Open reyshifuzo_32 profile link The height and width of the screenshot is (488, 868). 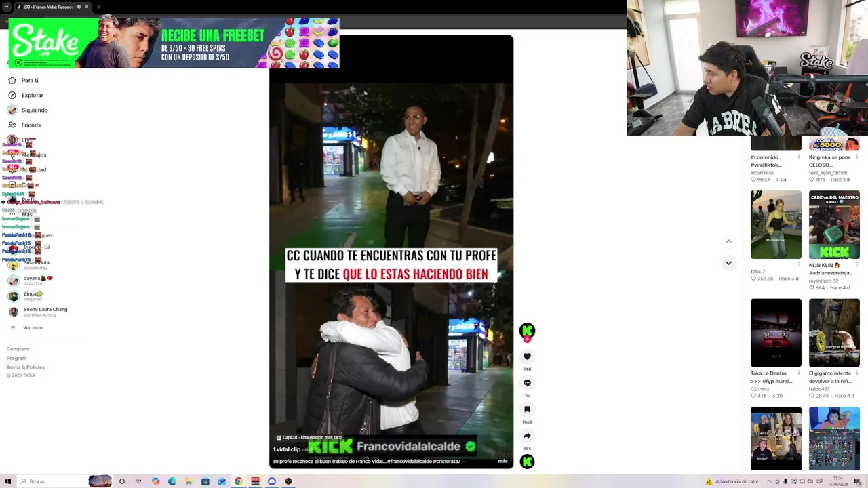pyautogui.click(x=823, y=281)
